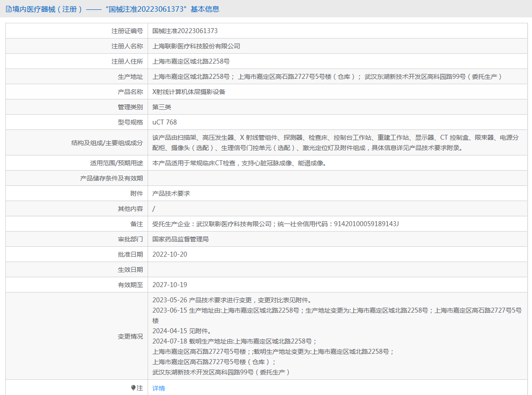Click the registrant address 上海市嘉定区城北路2258号 value
This screenshot has height=395, width=532.
point(191,61)
